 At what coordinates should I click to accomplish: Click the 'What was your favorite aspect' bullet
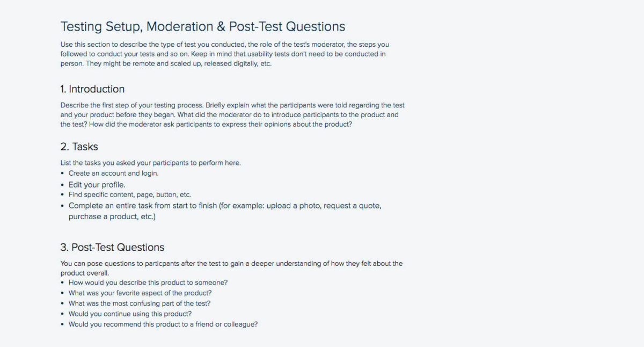click(x=140, y=293)
